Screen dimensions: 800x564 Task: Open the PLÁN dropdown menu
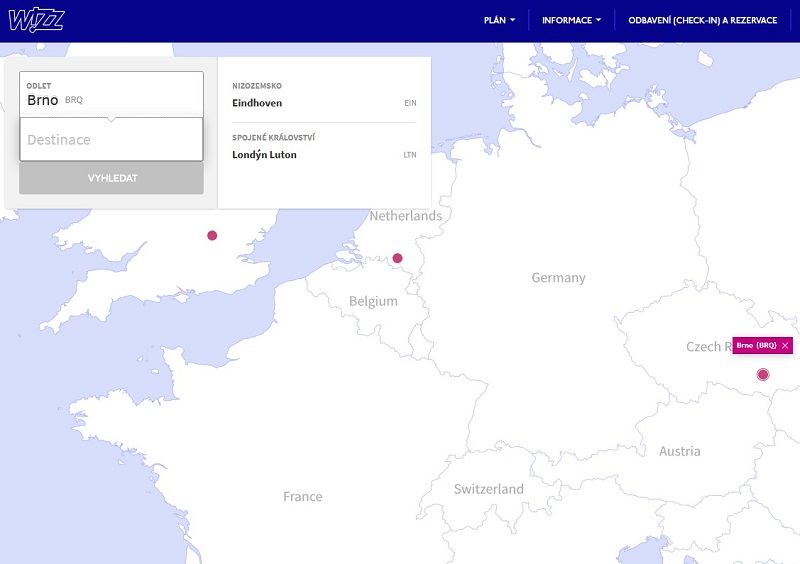pyautogui.click(x=499, y=20)
